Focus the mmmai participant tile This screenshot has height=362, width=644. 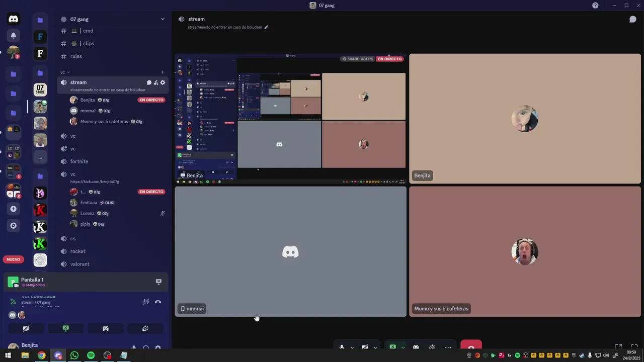point(290,251)
